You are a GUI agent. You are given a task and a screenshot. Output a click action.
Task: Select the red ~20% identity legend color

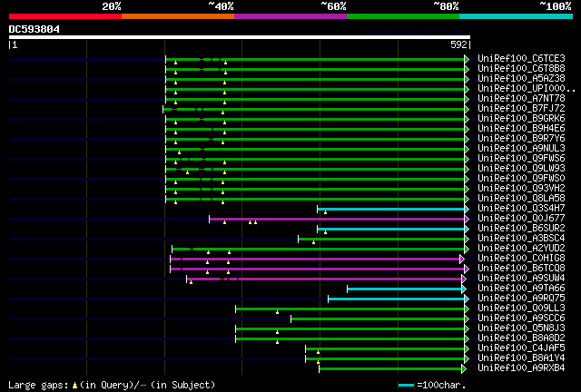(x=65, y=16)
